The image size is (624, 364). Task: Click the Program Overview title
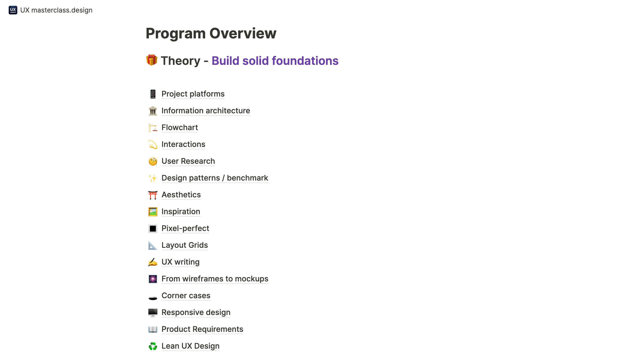211,33
